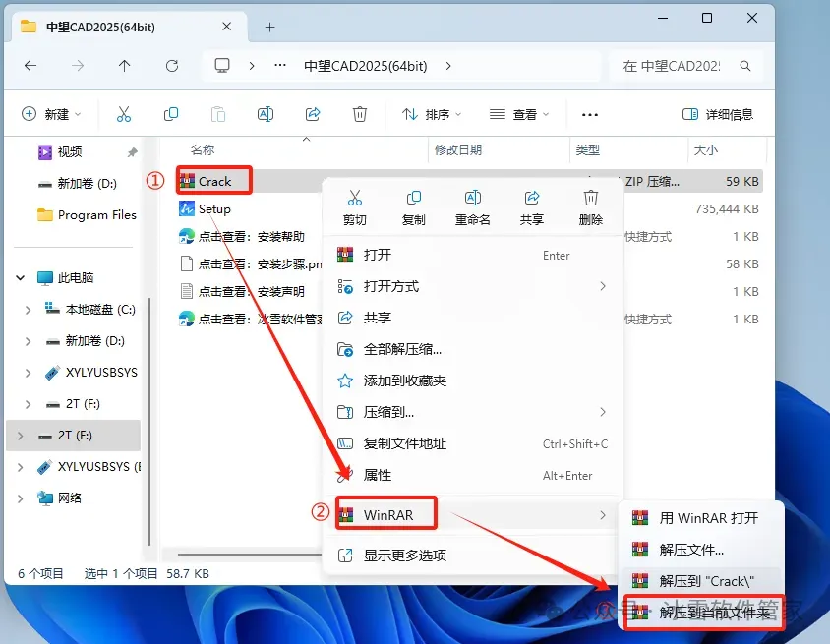The image size is (830, 644).
Task: Sort by the 修改日期 column header
Action: [458, 150]
